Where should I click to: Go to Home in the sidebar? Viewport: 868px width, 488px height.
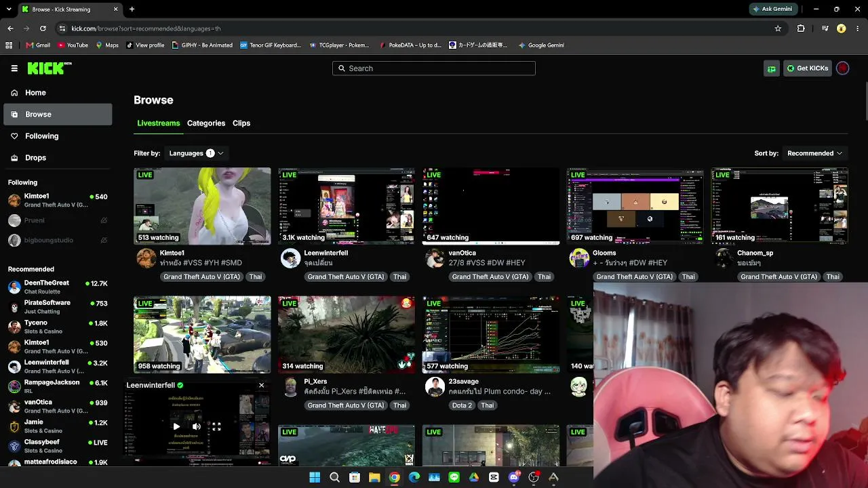58,93
